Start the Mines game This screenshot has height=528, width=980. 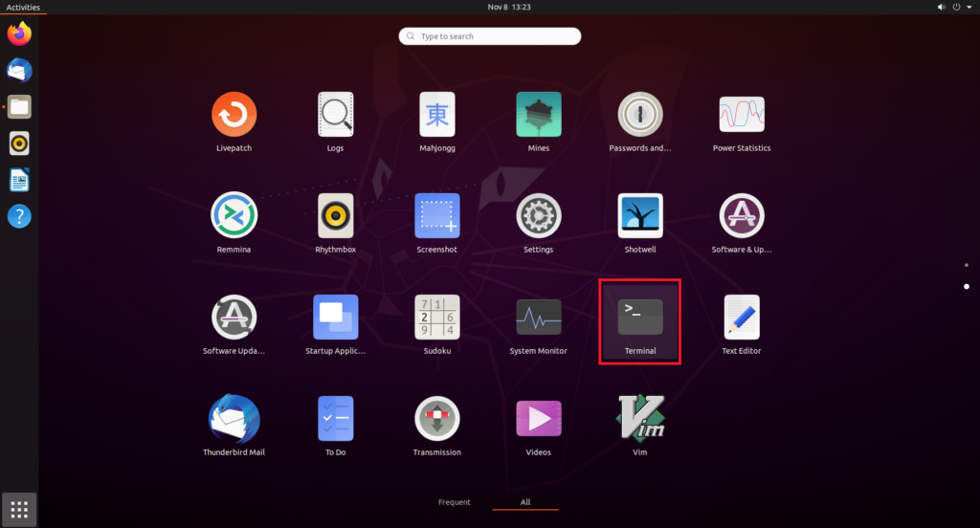click(538, 121)
